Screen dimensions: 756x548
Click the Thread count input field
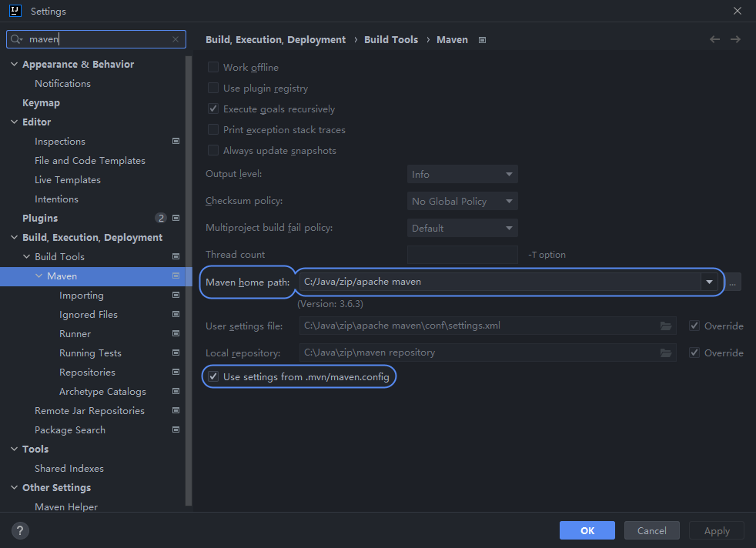click(x=462, y=255)
